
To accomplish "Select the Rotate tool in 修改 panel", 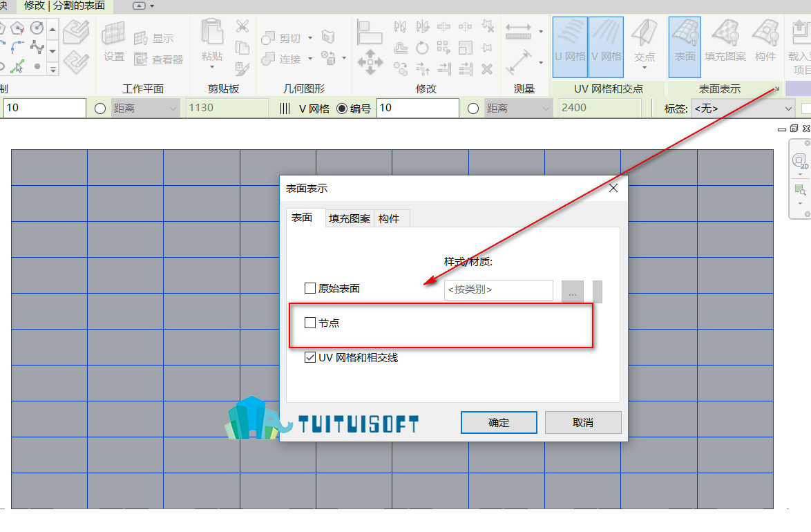I will (x=422, y=48).
